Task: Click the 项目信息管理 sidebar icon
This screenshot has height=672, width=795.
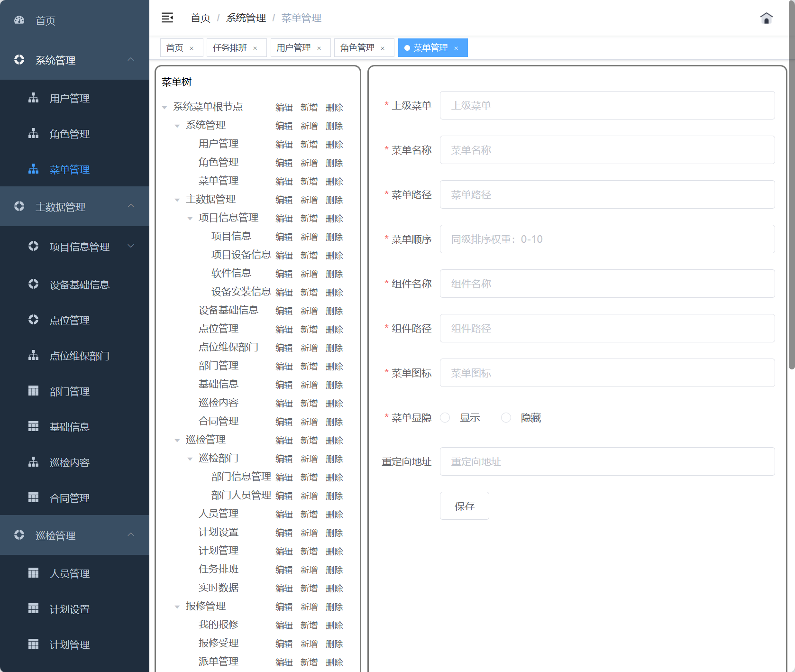Action: (x=33, y=246)
